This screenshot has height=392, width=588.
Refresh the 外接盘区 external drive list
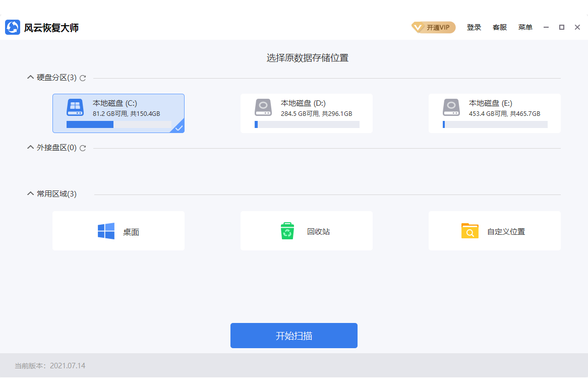pos(83,148)
